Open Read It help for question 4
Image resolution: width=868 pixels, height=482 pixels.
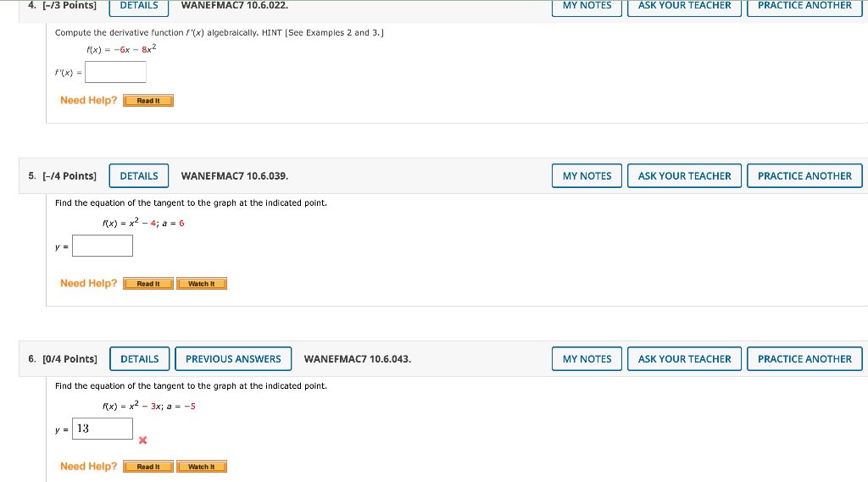148,101
